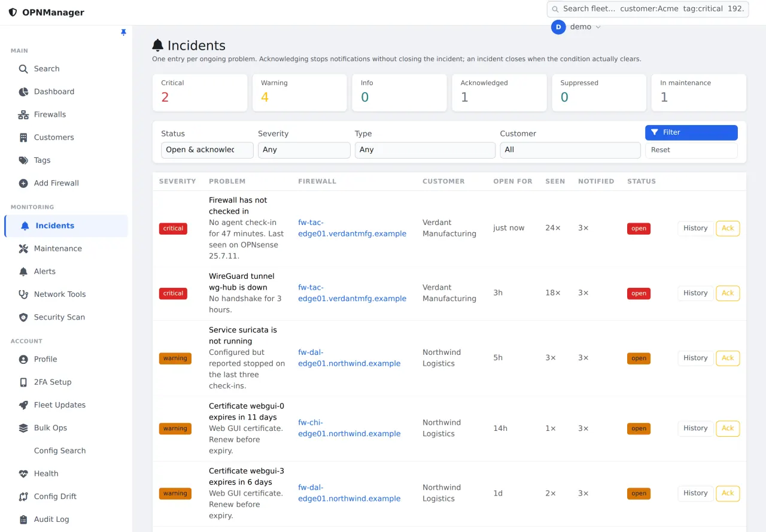Click the pin sidebar icon
Screen dimensions: 766x532
click(x=123, y=32)
